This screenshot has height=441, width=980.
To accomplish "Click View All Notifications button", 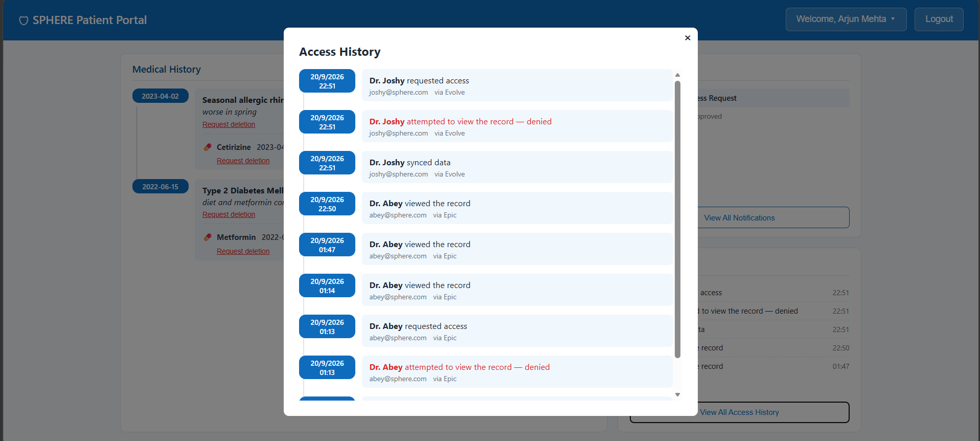I will [740, 217].
